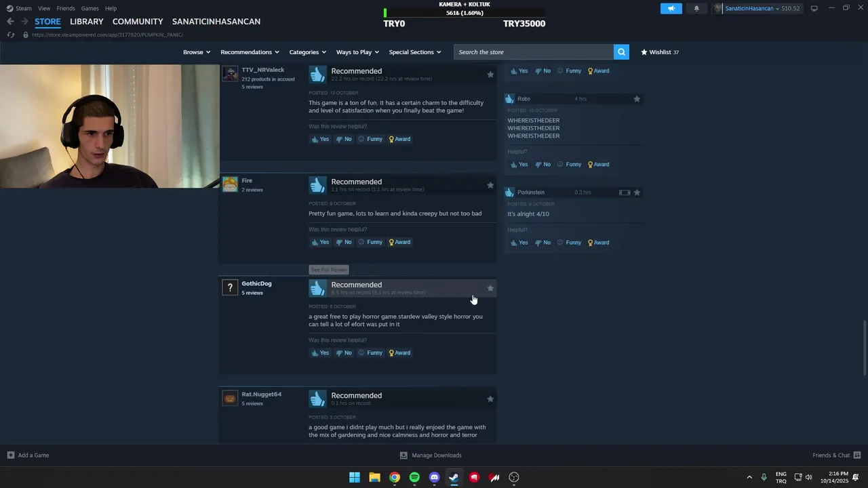The height and width of the screenshot is (488, 868).
Task: Mark TTV_NRValeck review with star icon
Action: click(490, 75)
